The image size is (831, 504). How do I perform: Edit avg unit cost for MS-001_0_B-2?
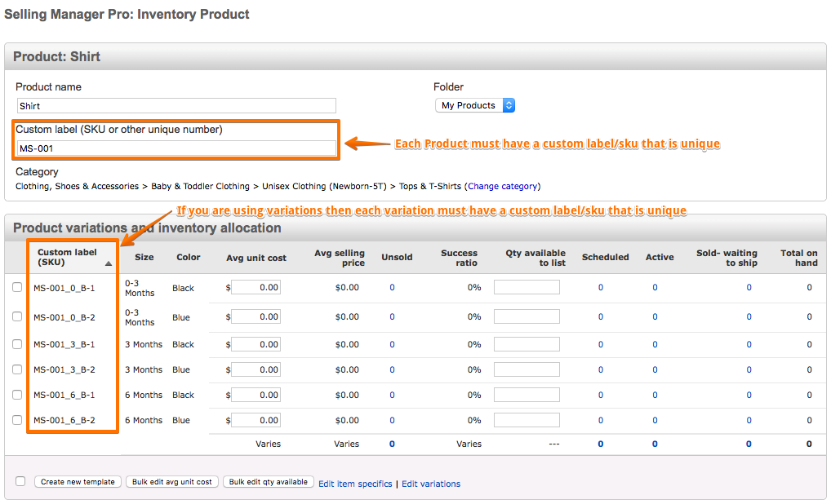pyautogui.click(x=256, y=316)
